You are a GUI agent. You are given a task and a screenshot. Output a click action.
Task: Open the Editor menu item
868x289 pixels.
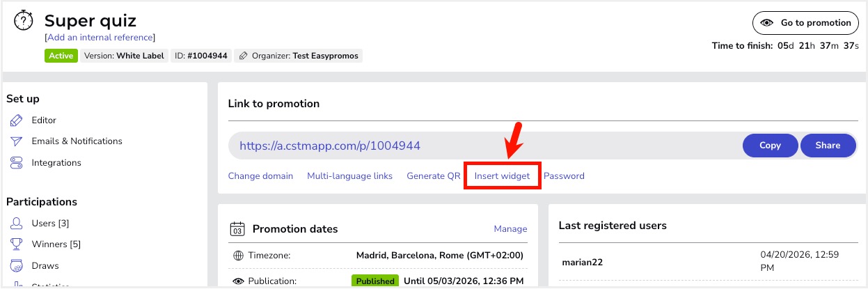click(44, 120)
